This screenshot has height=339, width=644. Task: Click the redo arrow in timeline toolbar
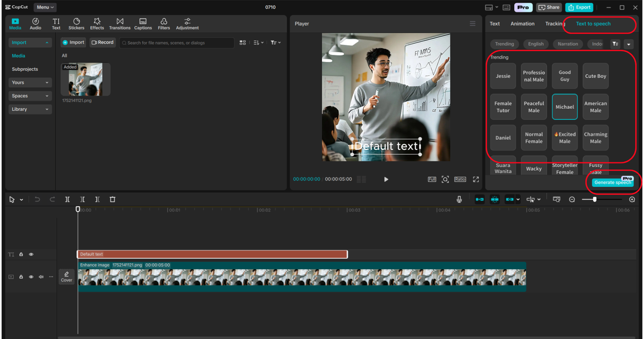tap(52, 200)
